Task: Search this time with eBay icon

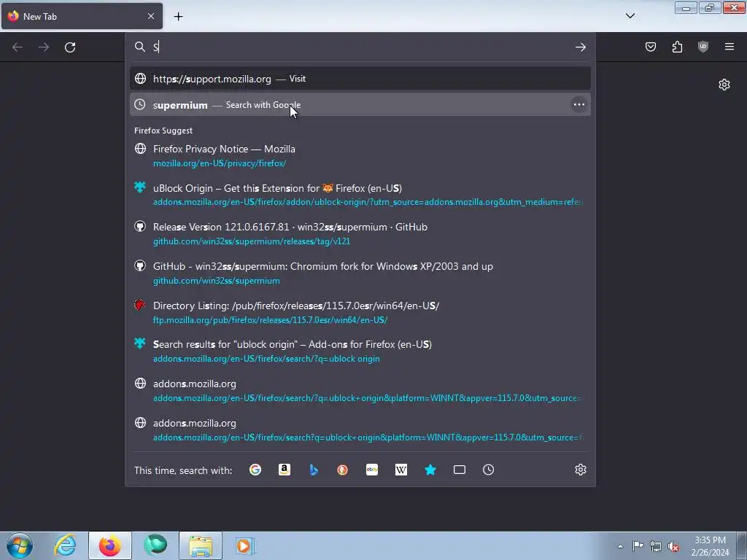Action: 372,470
